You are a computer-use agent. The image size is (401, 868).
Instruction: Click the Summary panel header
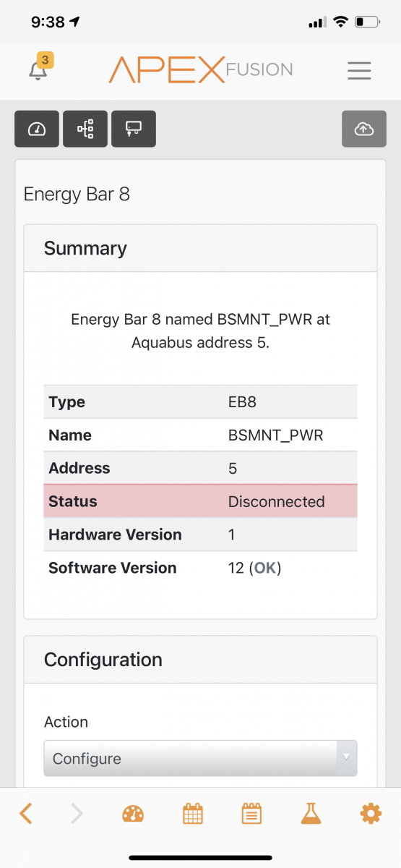[x=200, y=248]
